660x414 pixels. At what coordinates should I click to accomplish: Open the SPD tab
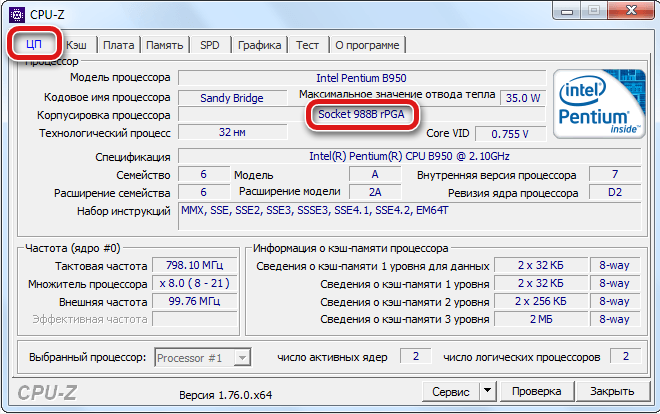(x=210, y=45)
